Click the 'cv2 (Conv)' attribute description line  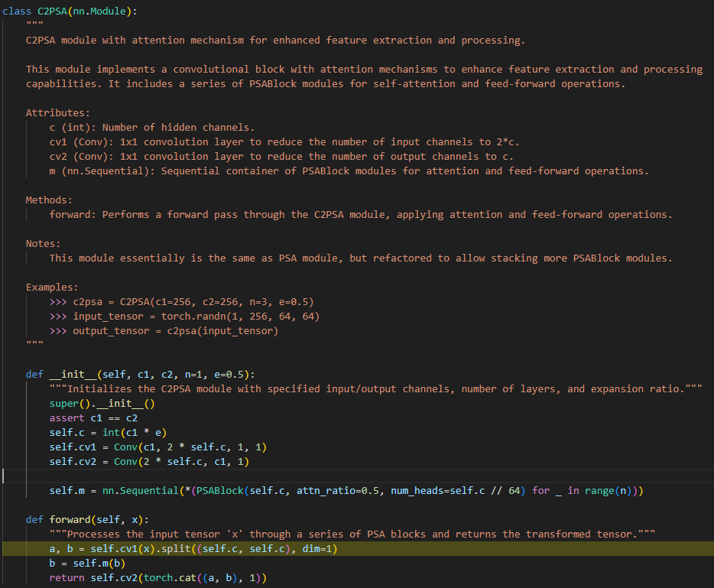281,157
